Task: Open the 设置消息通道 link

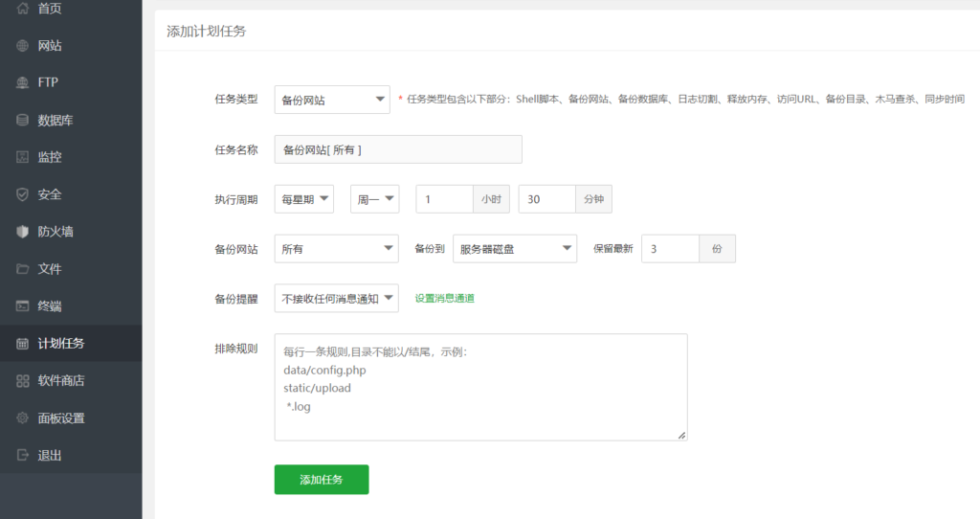Action: coord(444,299)
